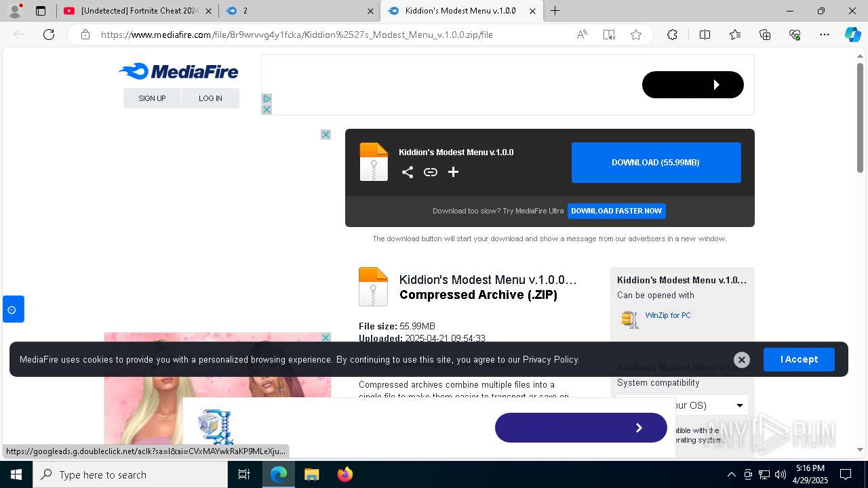Open browser Extensions icon
The image size is (868, 488).
(672, 35)
